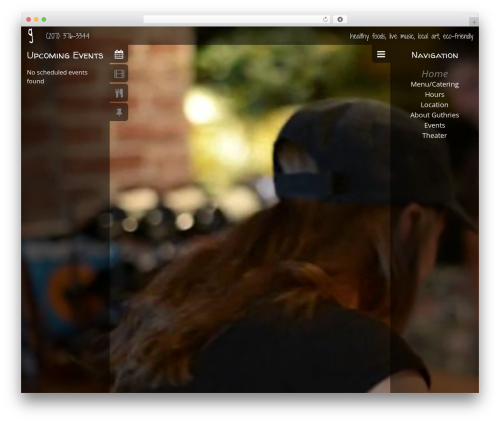The image size is (500, 423).
Task: Toggle the hamburger navigation menu icon
Action: point(381,54)
